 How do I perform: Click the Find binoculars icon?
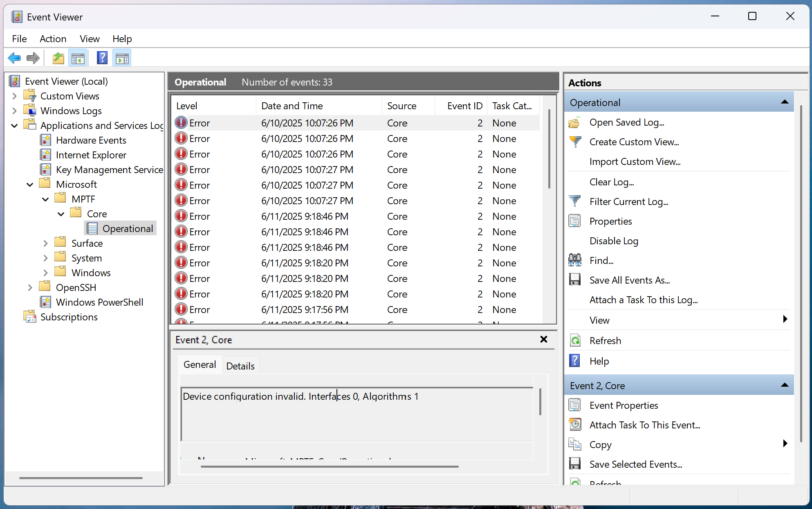575,260
